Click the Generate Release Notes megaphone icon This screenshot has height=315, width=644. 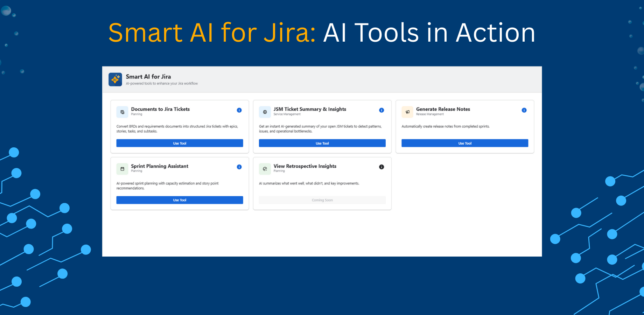pyautogui.click(x=407, y=112)
